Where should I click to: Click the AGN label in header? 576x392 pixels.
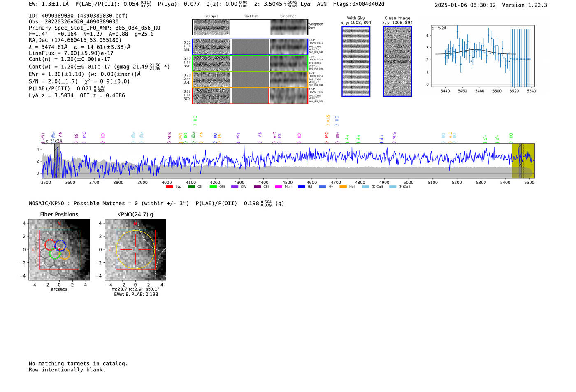click(322, 4)
